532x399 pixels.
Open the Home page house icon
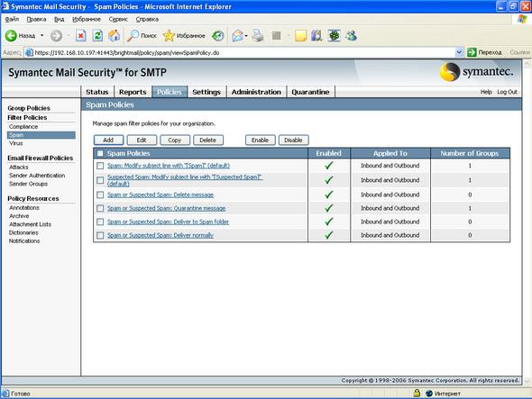pos(115,36)
